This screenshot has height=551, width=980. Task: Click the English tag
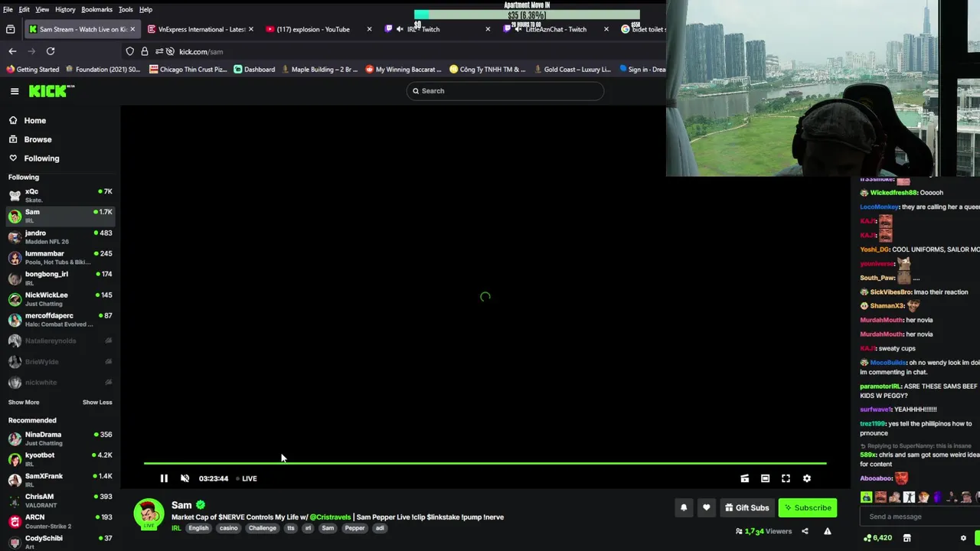(198, 528)
